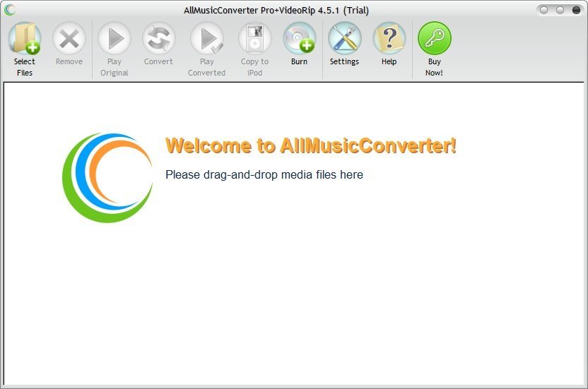Play Original track button
Screen dimensions: 588x389
114,38
